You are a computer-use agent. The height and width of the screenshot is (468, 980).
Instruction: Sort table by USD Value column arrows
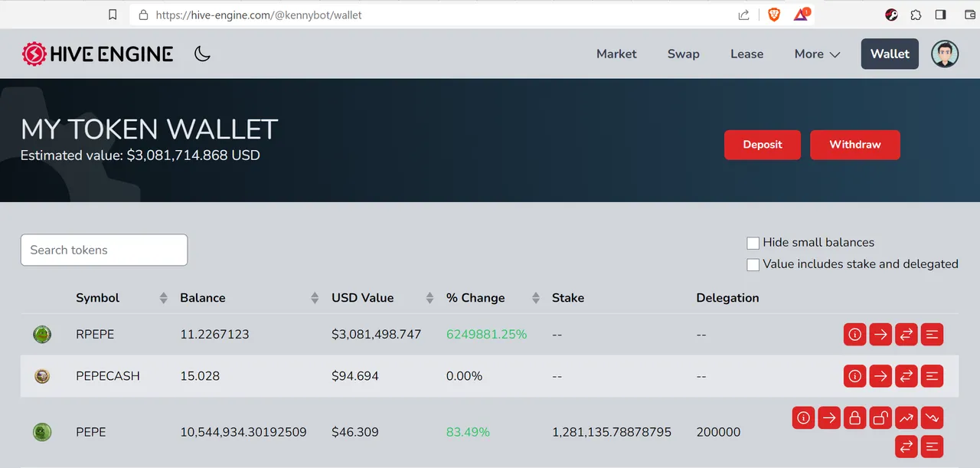pos(430,298)
